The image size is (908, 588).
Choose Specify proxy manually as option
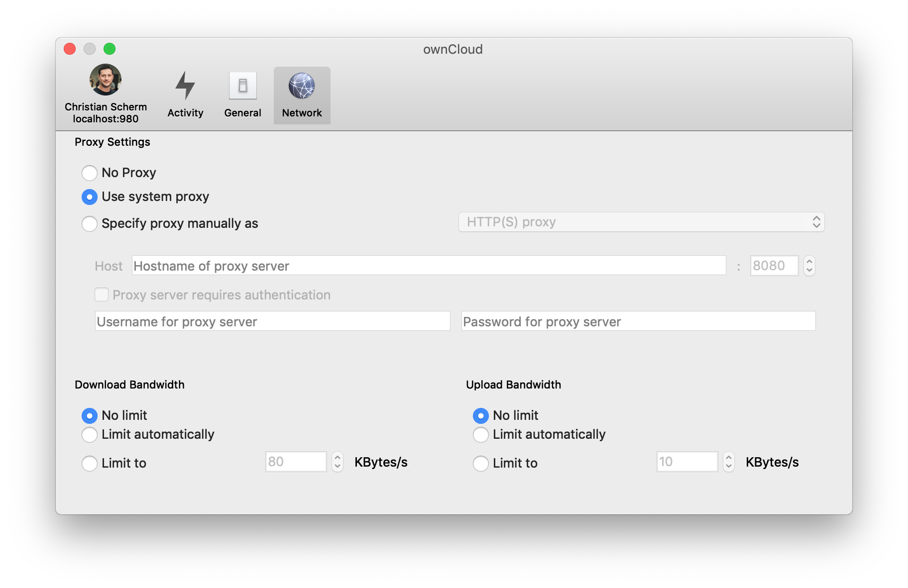pos(90,224)
